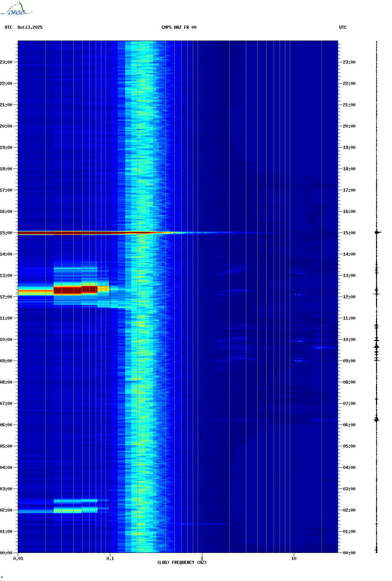392x581 pixels.
Task: Click the left axis 12:00 time label
Action: click(6, 297)
